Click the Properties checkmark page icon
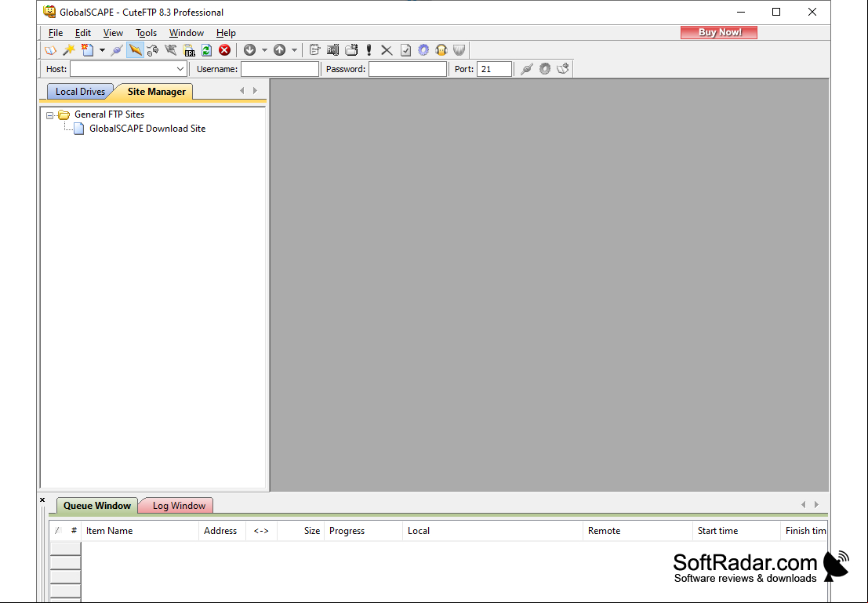 405,50
